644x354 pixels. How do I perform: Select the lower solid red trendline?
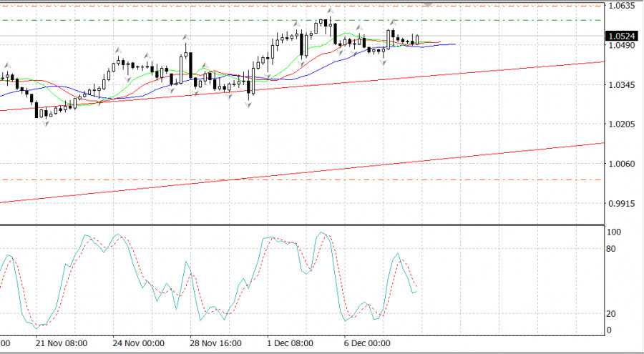[x=301, y=173]
